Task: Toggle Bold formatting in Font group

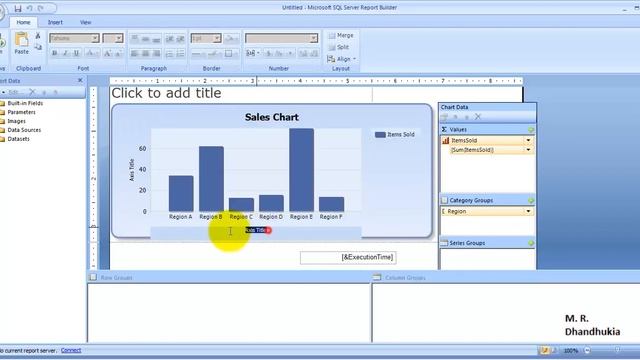Action: click(54, 53)
